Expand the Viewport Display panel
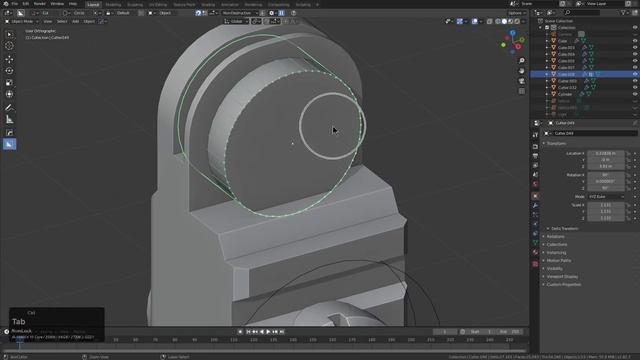640x360 pixels. click(x=562, y=277)
